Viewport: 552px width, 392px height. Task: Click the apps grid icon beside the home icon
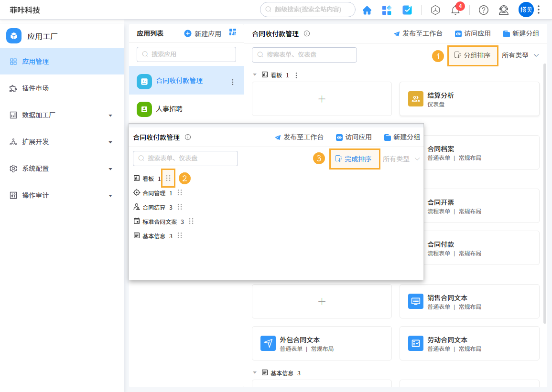coord(387,10)
